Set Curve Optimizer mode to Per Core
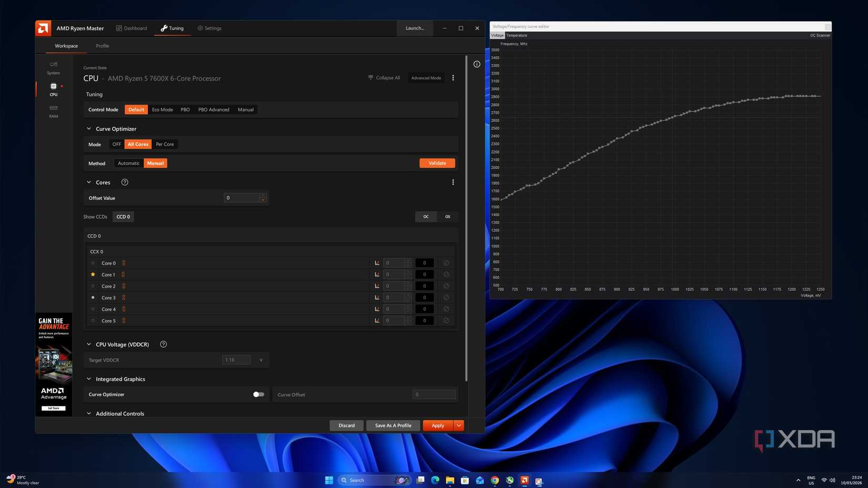This screenshot has width=868, height=488. pyautogui.click(x=165, y=144)
